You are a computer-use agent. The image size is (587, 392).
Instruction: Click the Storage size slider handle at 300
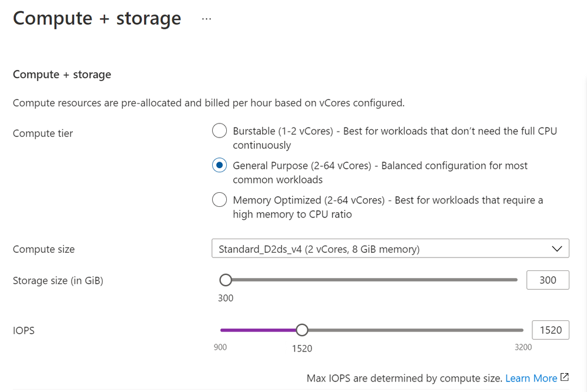pyautogui.click(x=226, y=280)
